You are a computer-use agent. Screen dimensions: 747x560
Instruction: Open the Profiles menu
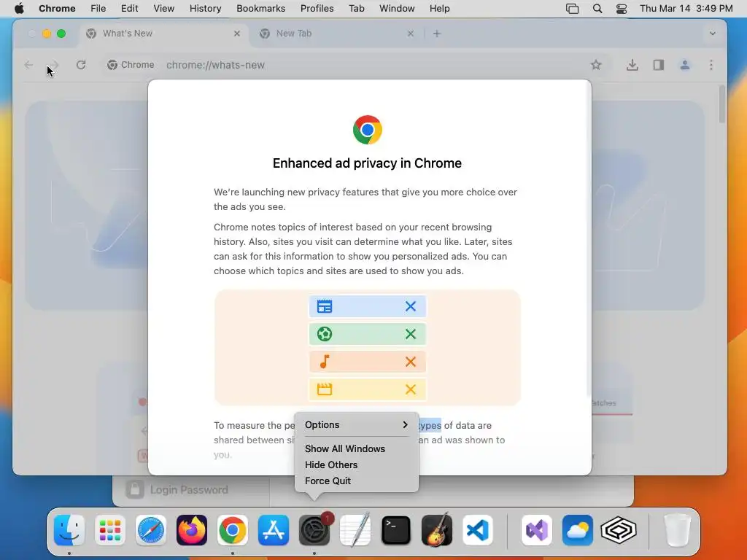click(x=317, y=9)
